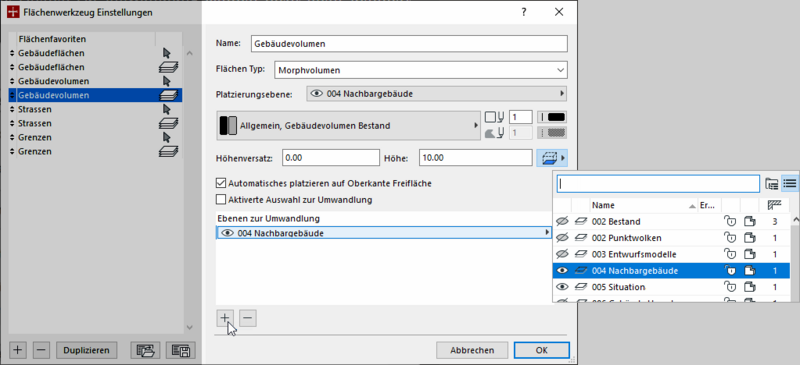The height and width of the screenshot is (365, 800).
Task: Show the hidden 002 Punktwolken layer
Action: [x=562, y=238]
